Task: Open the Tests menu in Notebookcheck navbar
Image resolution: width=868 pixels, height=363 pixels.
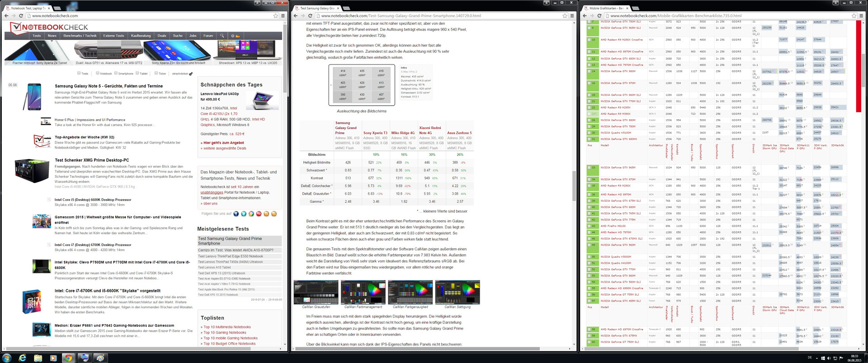Action: pos(37,36)
